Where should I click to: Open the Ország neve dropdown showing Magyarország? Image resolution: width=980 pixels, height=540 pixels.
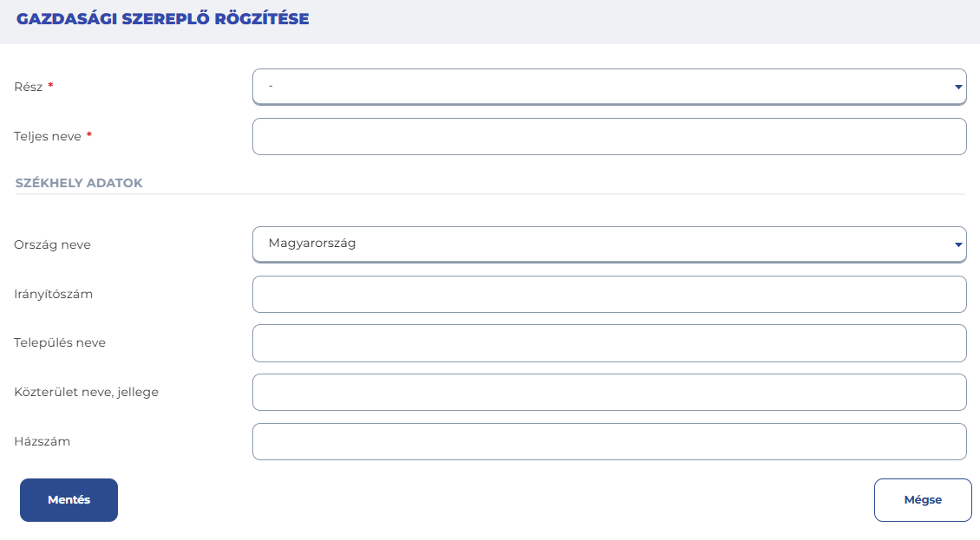click(x=610, y=244)
